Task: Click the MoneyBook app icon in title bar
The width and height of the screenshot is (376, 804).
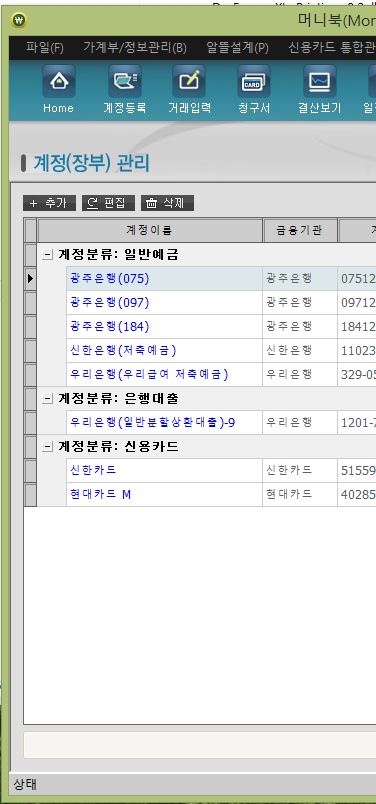Action: [x=19, y=21]
